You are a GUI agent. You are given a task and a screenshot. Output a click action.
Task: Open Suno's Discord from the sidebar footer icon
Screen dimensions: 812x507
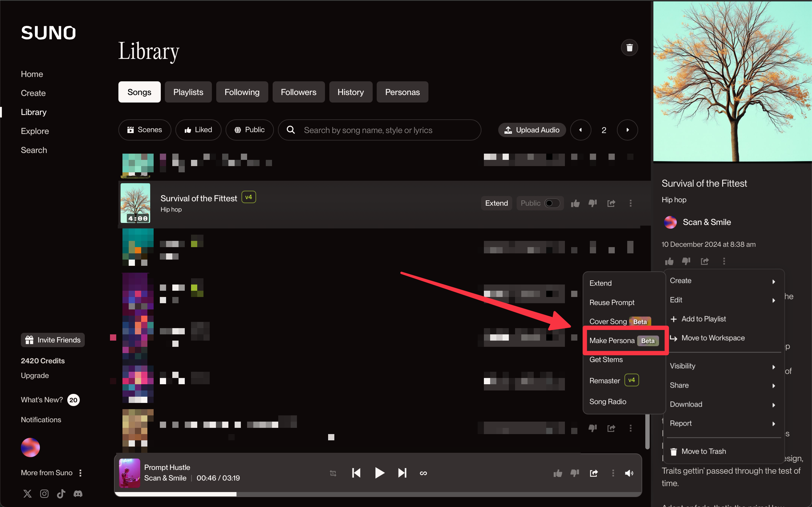[78, 494]
